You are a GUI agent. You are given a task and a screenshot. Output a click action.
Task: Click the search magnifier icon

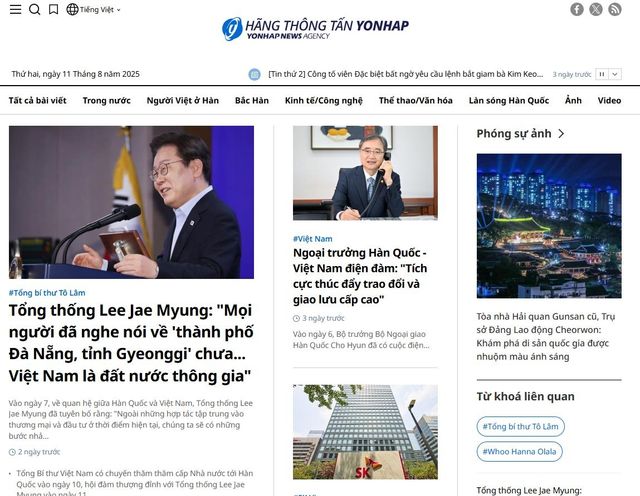tap(34, 9)
